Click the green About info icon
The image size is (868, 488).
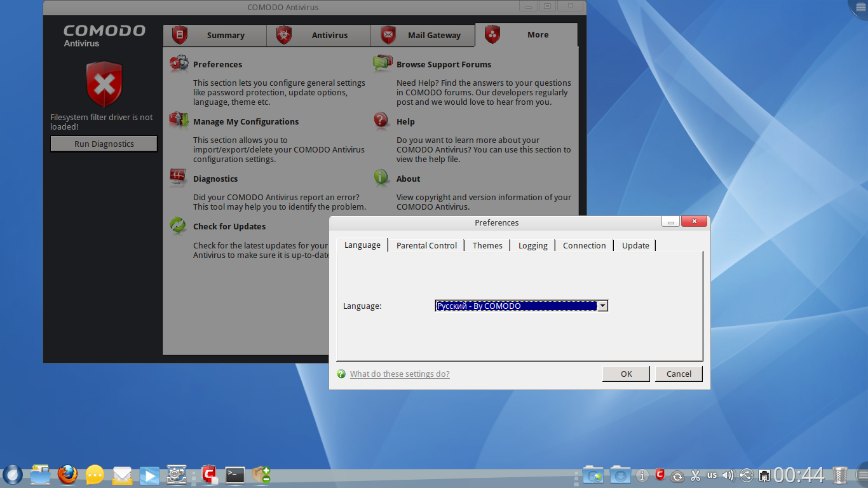pos(381,178)
